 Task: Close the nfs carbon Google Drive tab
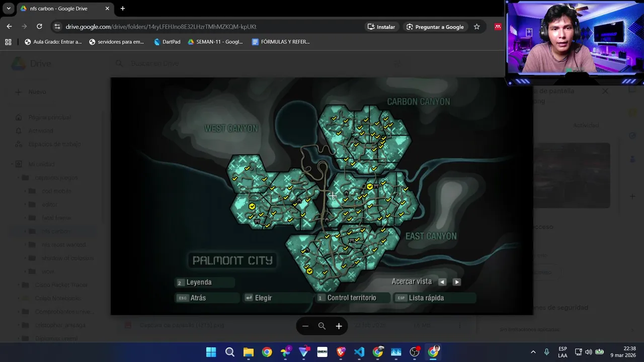click(x=107, y=9)
